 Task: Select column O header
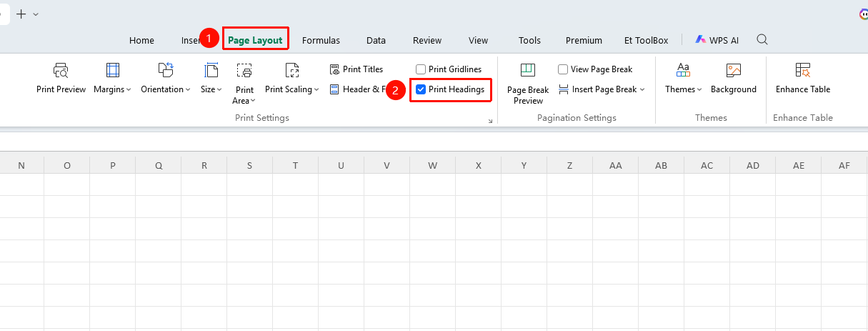(x=67, y=165)
